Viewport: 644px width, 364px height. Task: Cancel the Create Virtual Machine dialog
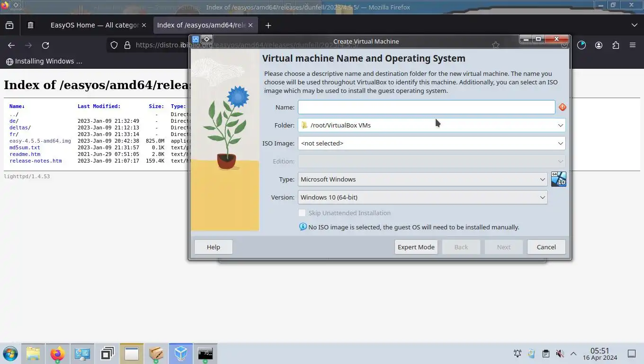(546, 247)
